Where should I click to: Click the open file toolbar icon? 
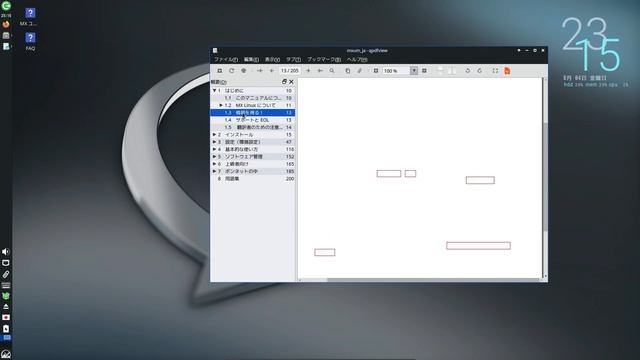tap(220, 71)
